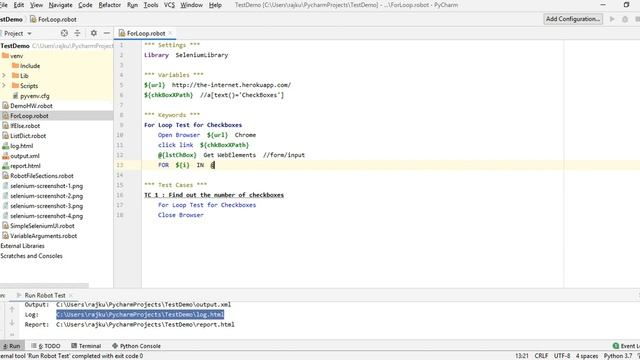
Task: Open Project panel settings gear
Action: pos(93,33)
